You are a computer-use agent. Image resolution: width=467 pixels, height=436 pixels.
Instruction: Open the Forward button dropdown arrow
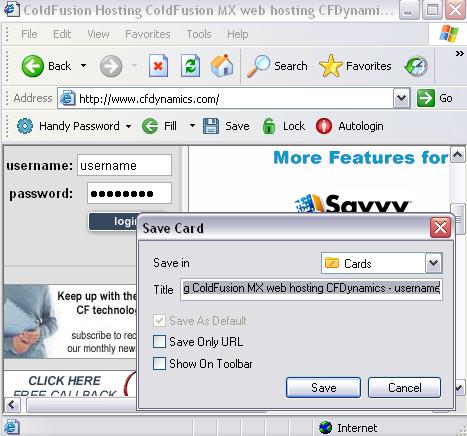pyautogui.click(x=135, y=66)
